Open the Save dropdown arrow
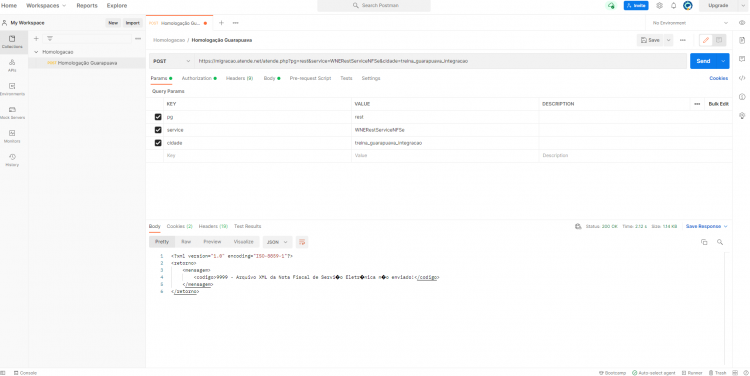Viewport: 750px width, 376px height. 668,40
